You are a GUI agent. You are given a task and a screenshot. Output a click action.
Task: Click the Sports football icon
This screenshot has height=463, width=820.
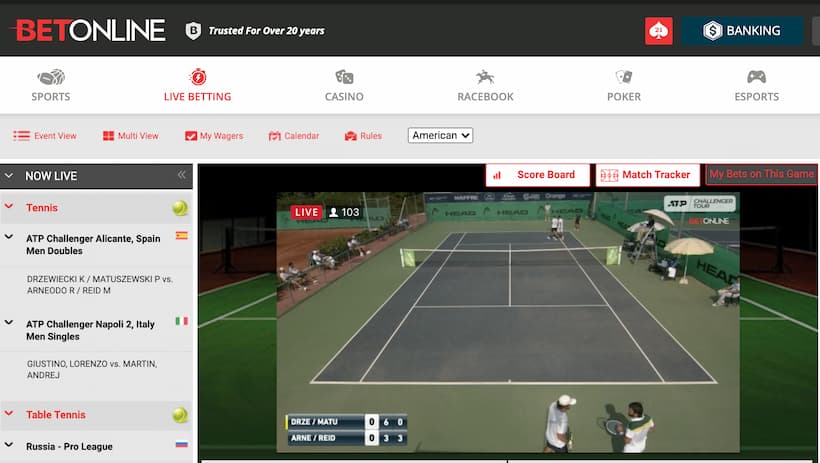51,77
